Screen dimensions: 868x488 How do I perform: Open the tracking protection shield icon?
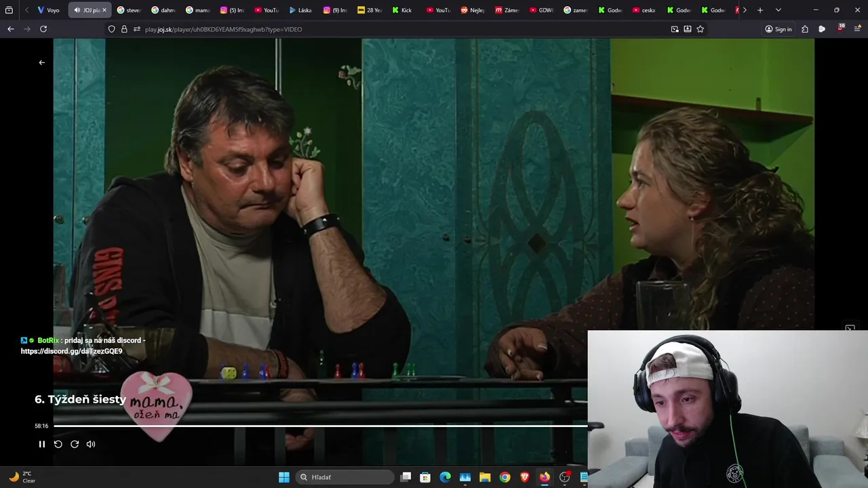click(x=112, y=29)
